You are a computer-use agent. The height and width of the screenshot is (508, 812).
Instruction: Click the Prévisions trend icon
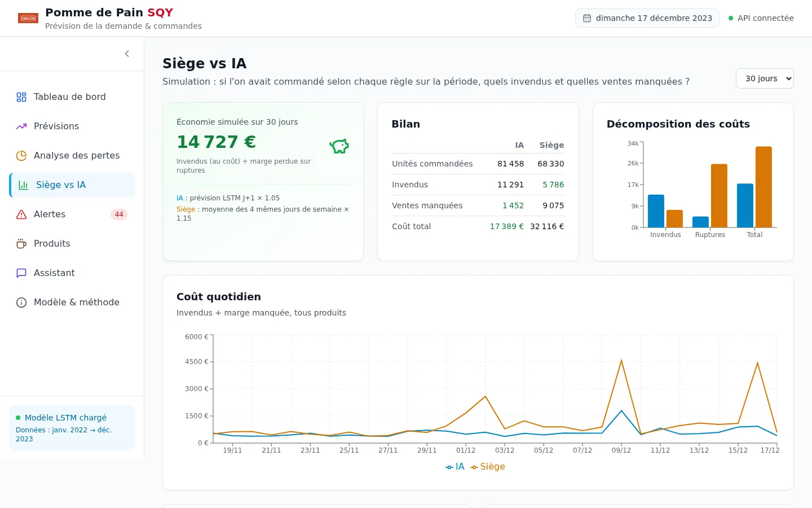(x=21, y=126)
